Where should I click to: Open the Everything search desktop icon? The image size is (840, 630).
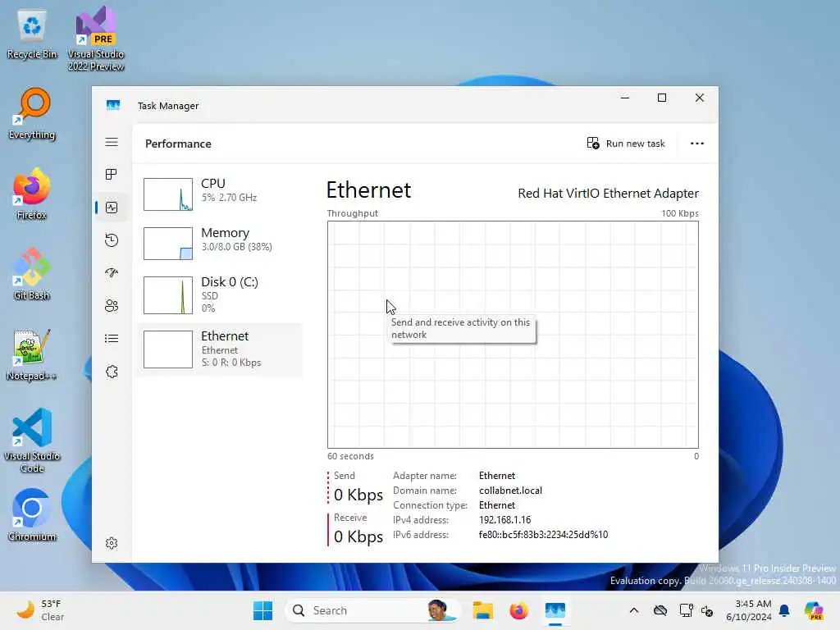coord(32,114)
